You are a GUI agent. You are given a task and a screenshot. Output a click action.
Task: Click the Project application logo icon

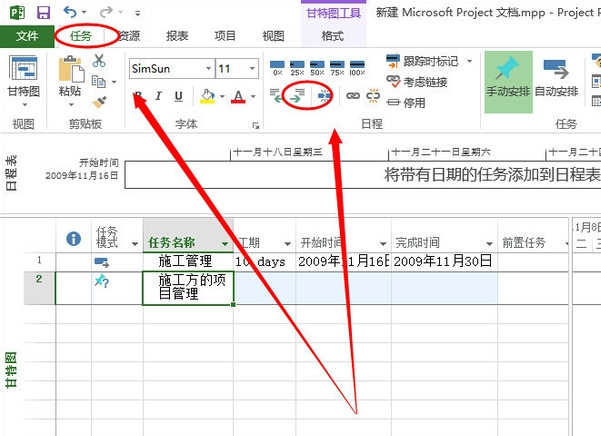coord(17,12)
